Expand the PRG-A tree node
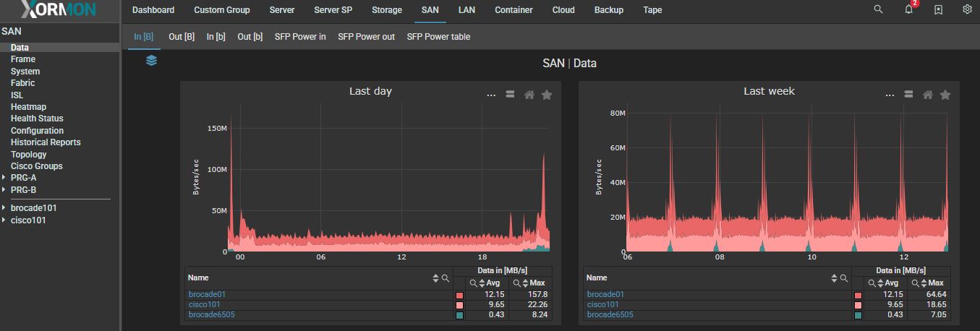This screenshot has width=980, height=331. tap(4, 178)
